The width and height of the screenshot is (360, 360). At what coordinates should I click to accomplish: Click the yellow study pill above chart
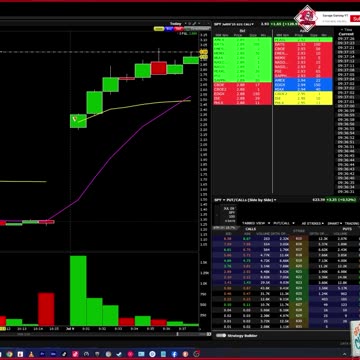pyautogui.click(x=159, y=29)
